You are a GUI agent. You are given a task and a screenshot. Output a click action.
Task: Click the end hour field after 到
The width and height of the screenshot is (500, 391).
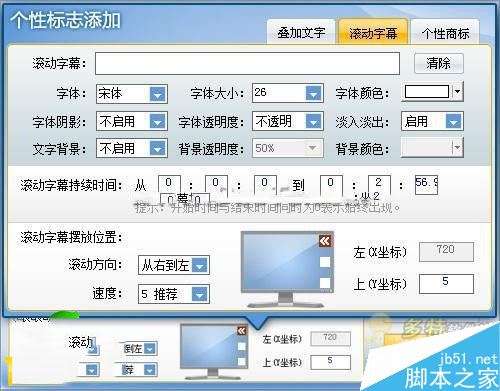(331, 184)
